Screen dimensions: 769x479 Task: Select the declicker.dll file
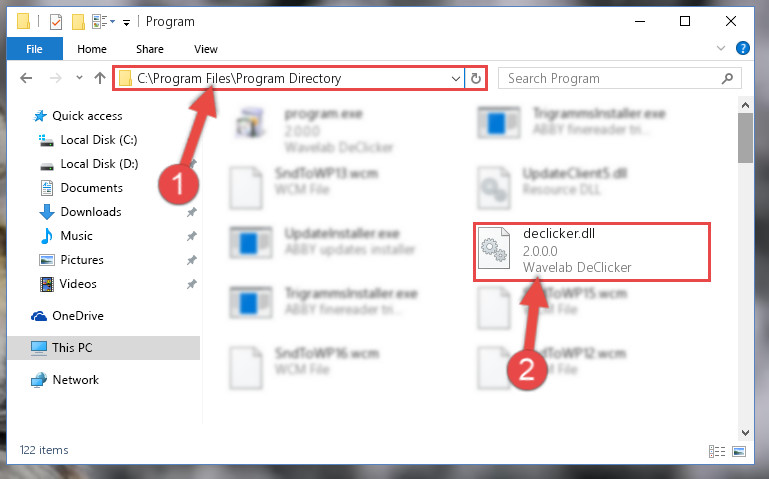pos(591,252)
